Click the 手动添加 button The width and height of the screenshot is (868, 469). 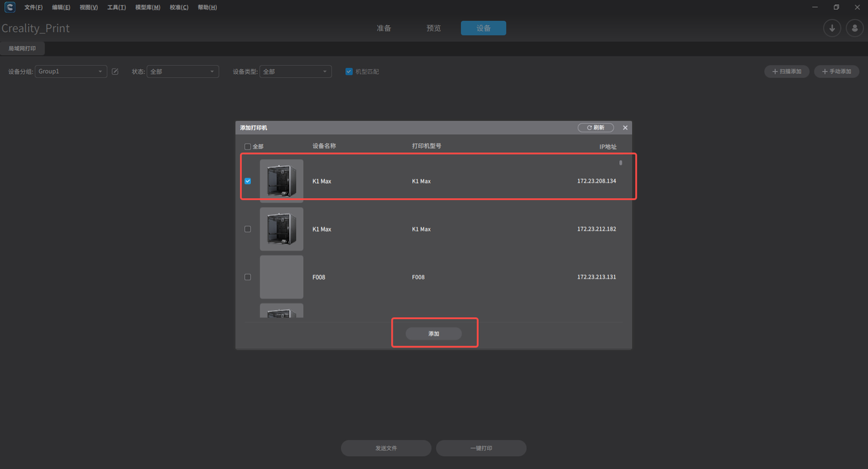click(x=837, y=71)
